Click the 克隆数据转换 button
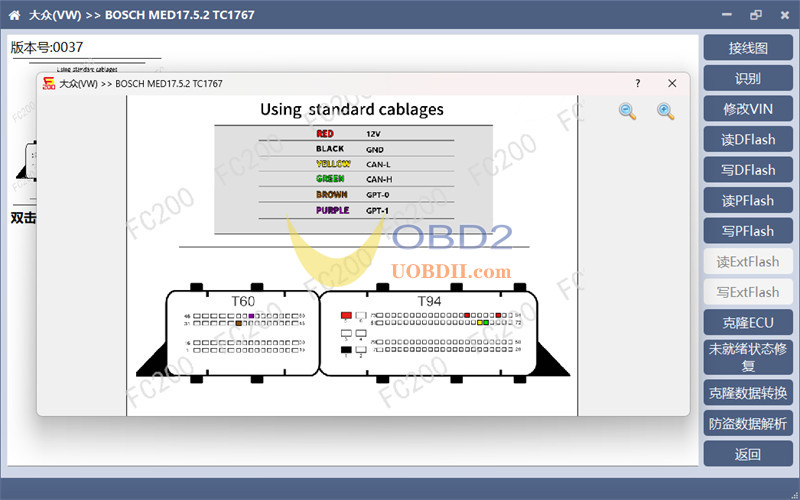 click(x=748, y=393)
